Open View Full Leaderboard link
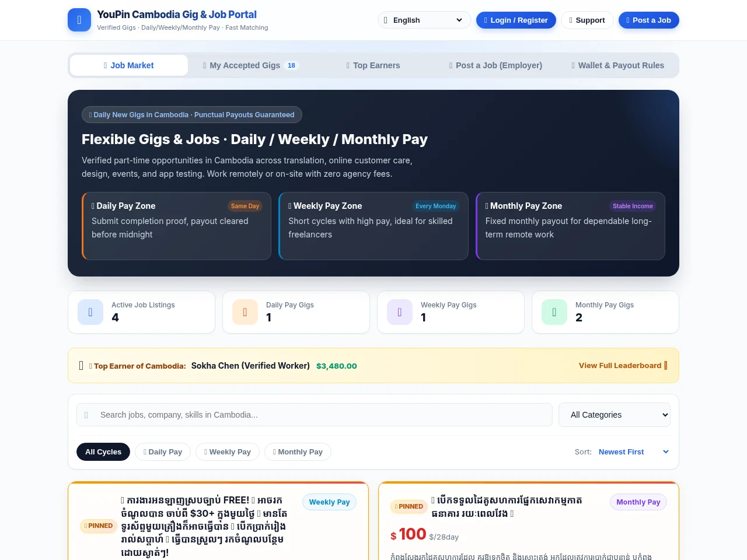Viewport: 747px width, 560px height. pos(623,366)
